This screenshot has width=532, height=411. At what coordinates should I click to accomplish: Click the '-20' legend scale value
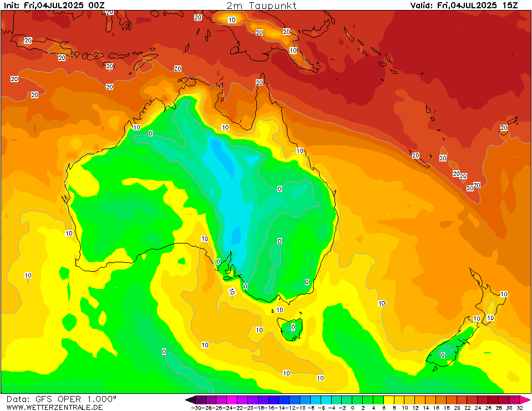coord(248,408)
